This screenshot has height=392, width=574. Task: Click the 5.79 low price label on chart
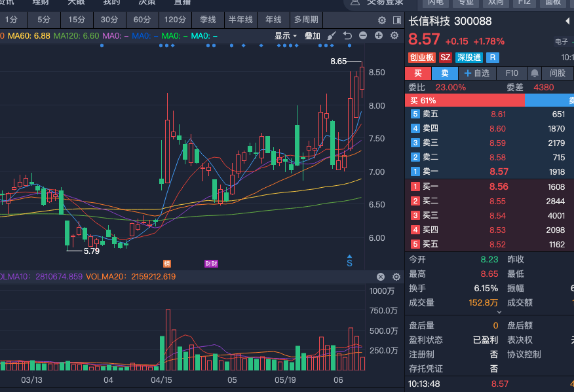[x=92, y=251]
